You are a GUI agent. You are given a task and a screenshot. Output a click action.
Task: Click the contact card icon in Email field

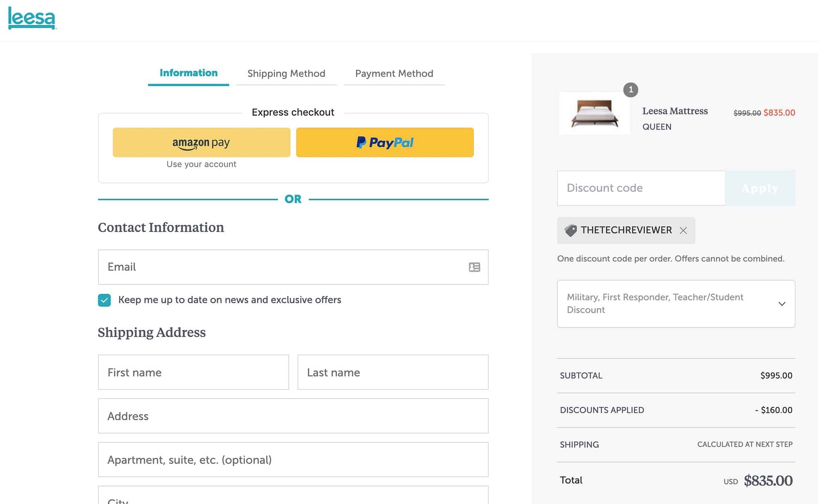coord(474,267)
